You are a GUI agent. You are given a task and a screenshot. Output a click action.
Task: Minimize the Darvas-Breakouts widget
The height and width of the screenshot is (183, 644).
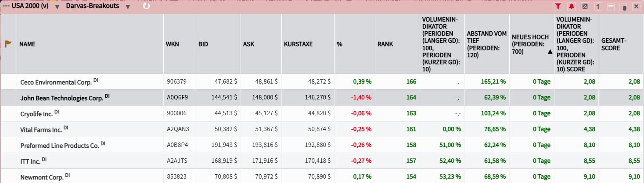tap(611, 7)
